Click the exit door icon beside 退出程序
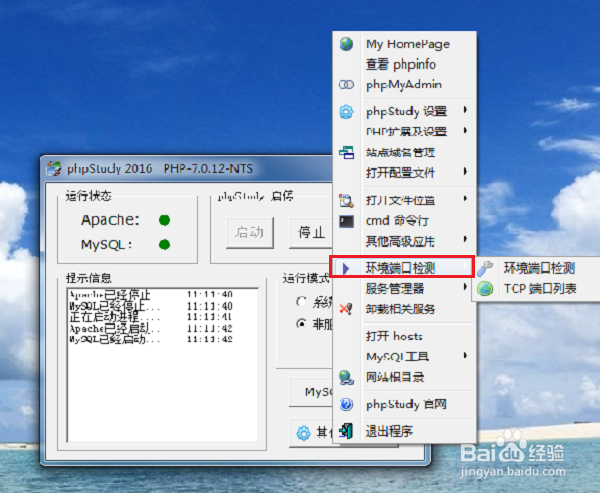Viewport: 600px width, 493px height. [346, 431]
